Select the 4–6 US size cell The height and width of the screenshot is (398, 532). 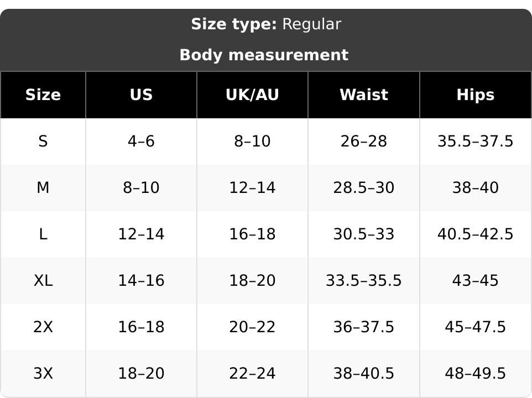(x=141, y=142)
